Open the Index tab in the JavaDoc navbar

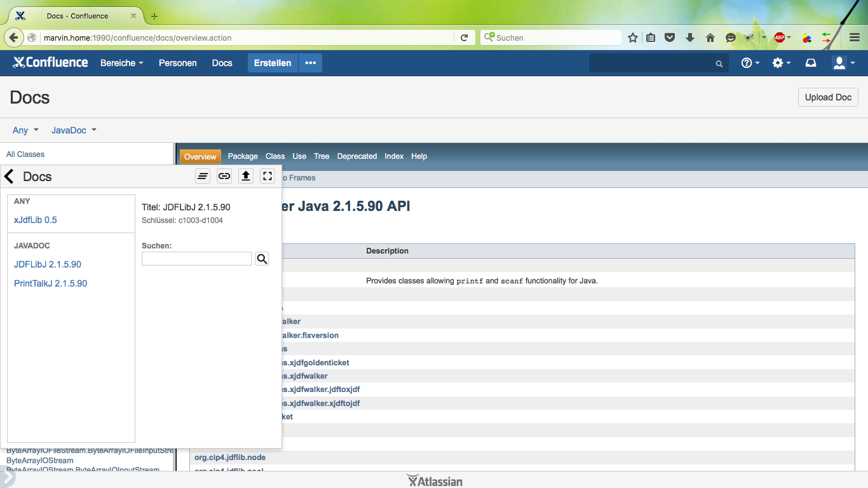(394, 156)
